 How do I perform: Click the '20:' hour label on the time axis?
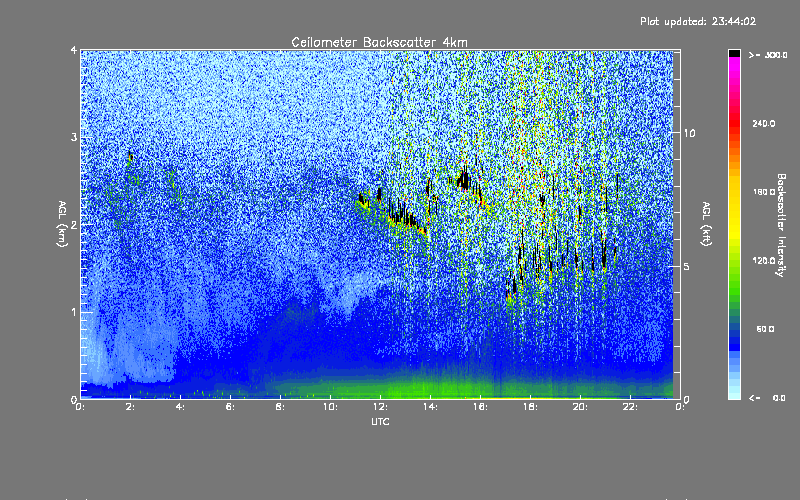pos(581,407)
